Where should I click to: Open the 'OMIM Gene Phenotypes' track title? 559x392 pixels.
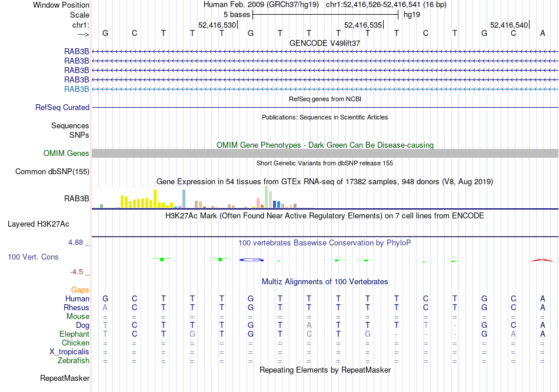(325, 145)
